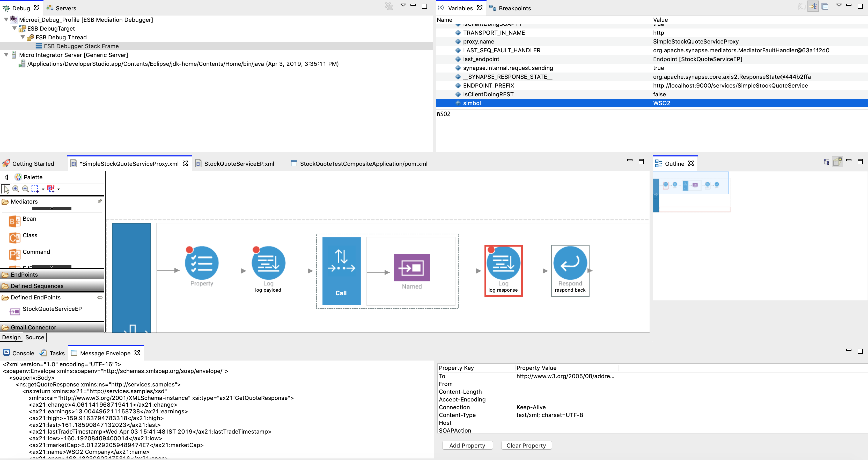Viewport: 868px width, 460px height.
Task: Toggle breakpoint dot on 'log payload' mediator
Action: (x=256, y=250)
